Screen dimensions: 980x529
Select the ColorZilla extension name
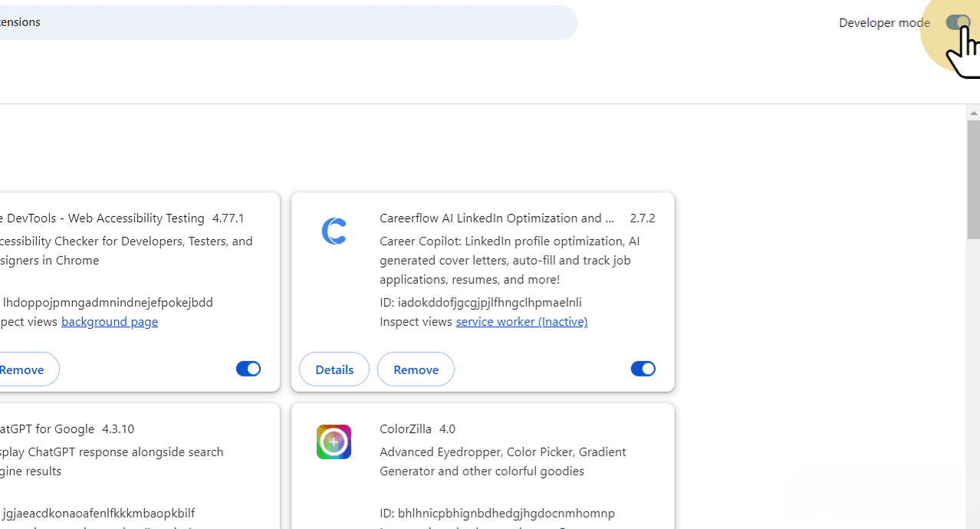point(406,429)
